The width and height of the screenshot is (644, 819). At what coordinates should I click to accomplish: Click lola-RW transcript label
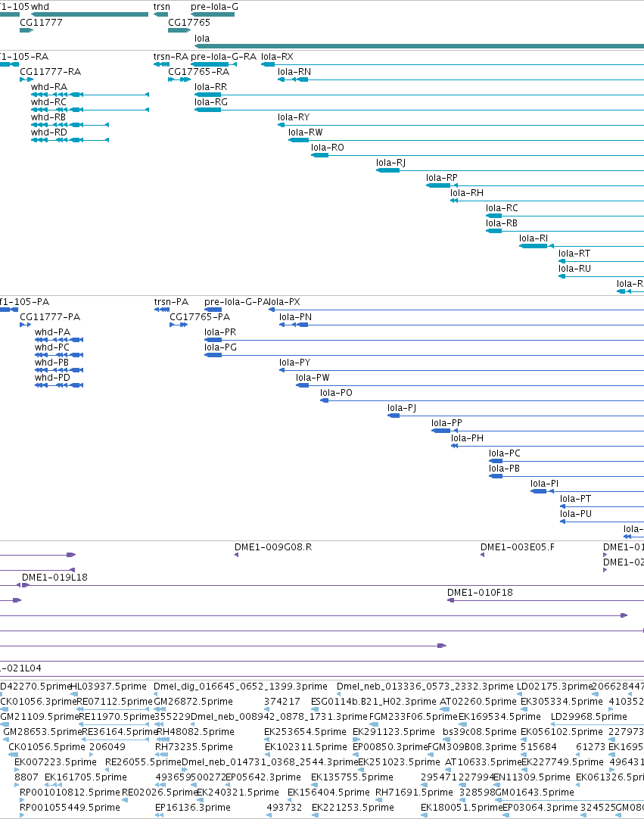pyautogui.click(x=306, y=132)
